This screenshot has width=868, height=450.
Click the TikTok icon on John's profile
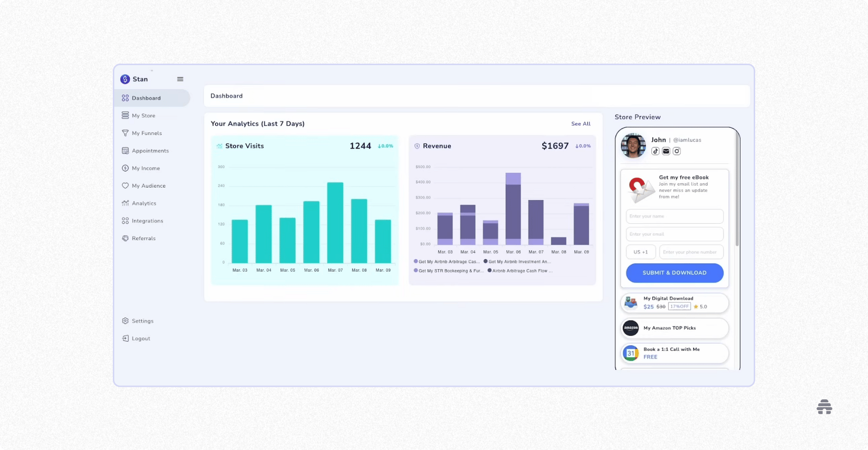point(656,150)
